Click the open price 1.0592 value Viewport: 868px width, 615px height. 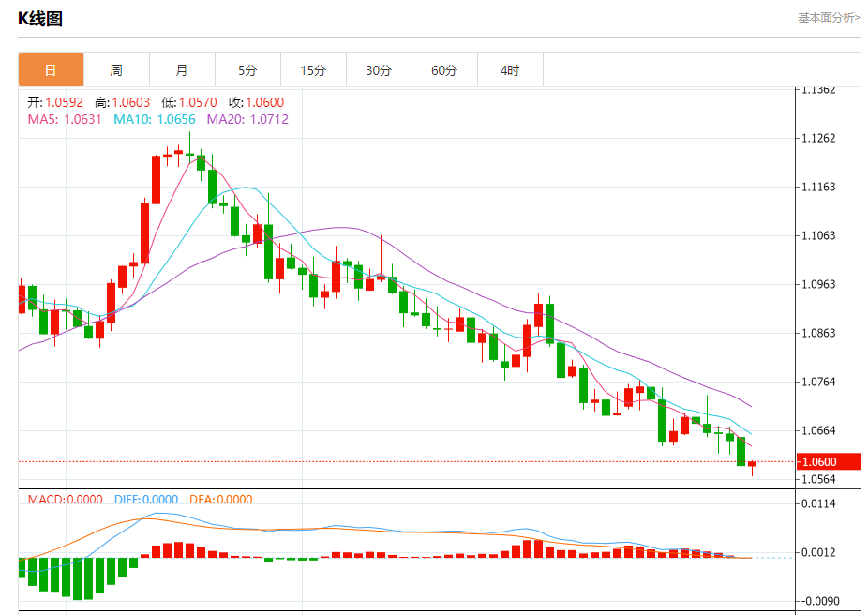click(x=65, y=102)
